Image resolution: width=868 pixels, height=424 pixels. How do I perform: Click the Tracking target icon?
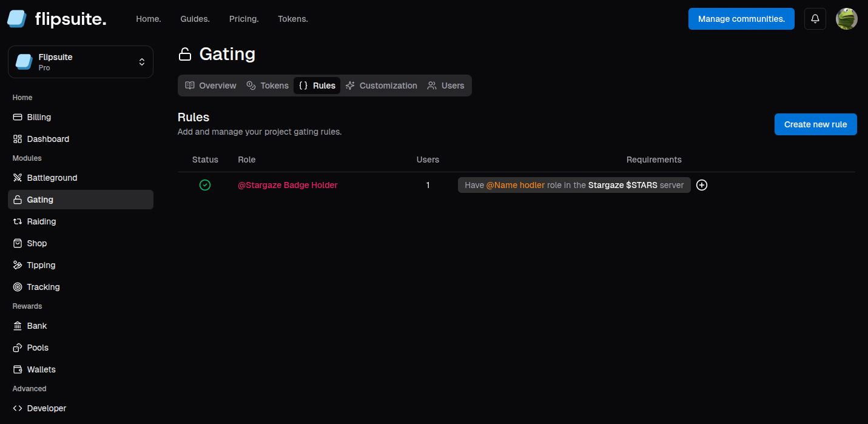tap(18, 287)
